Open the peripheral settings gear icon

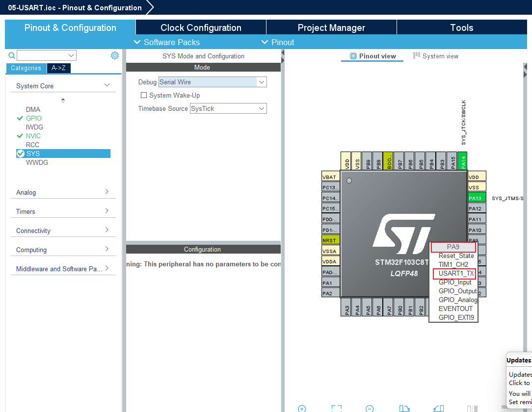pos(115,55)
